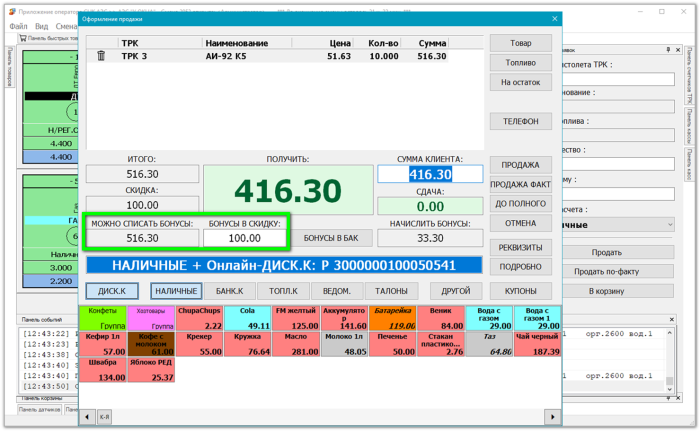Add Печенье product tile

pyautogui.click(x=392, y=344)
